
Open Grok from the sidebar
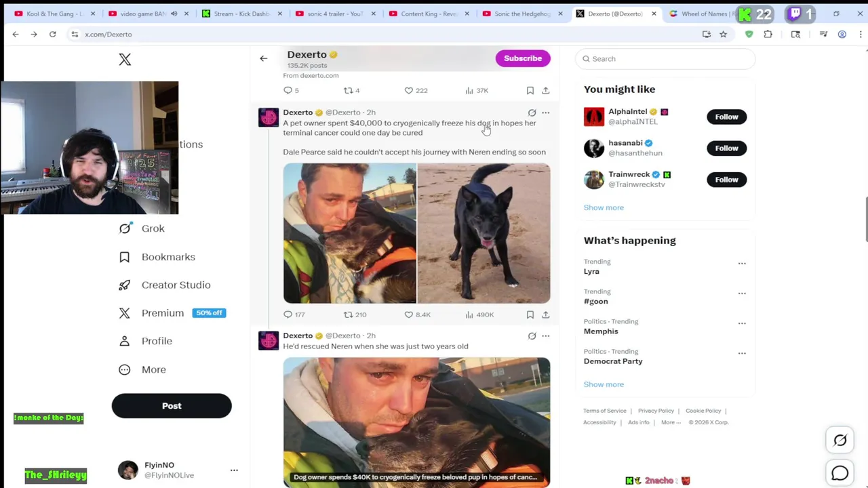pos(142,228)
